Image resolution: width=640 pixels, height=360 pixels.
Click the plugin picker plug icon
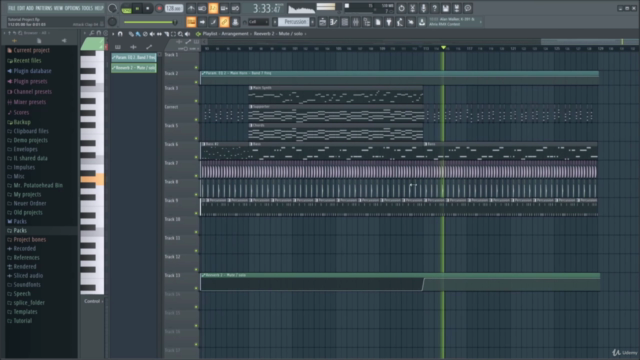(389, 22)
